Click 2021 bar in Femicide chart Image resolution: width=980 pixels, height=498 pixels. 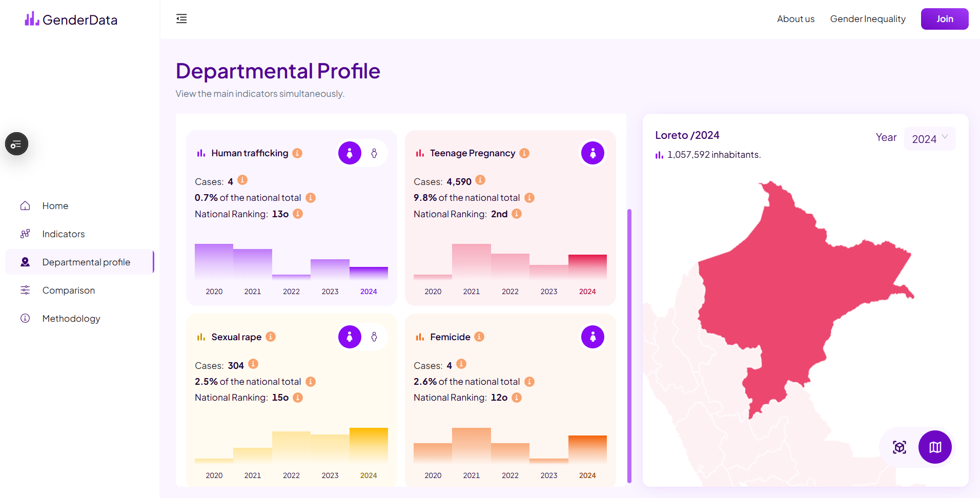[472, 446]
